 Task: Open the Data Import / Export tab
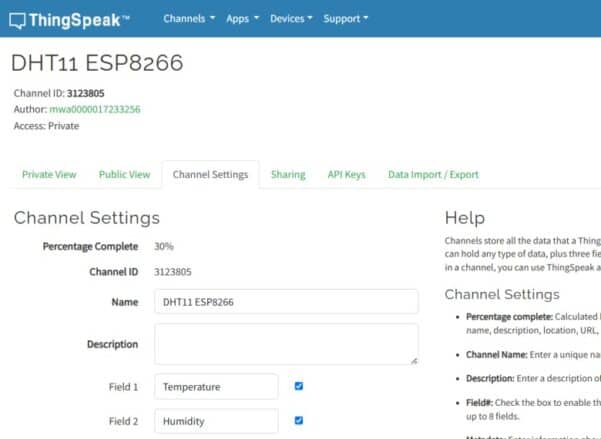point(433,174)
